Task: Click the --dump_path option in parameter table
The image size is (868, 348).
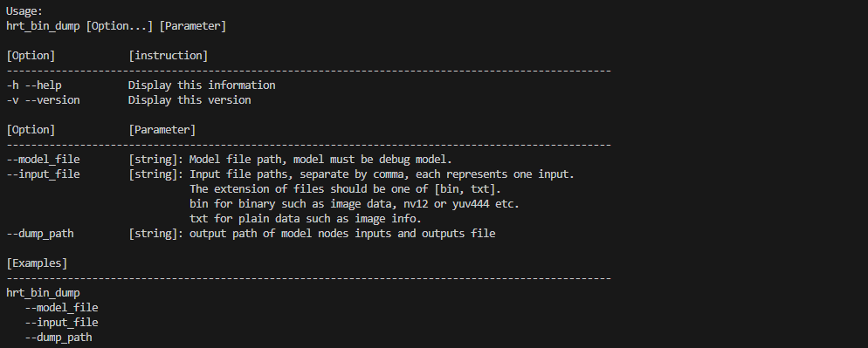Action: [x=40, y=234]
